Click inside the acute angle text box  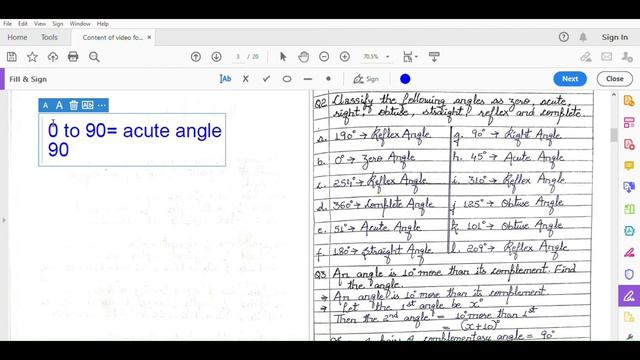[x=132, y=140]
